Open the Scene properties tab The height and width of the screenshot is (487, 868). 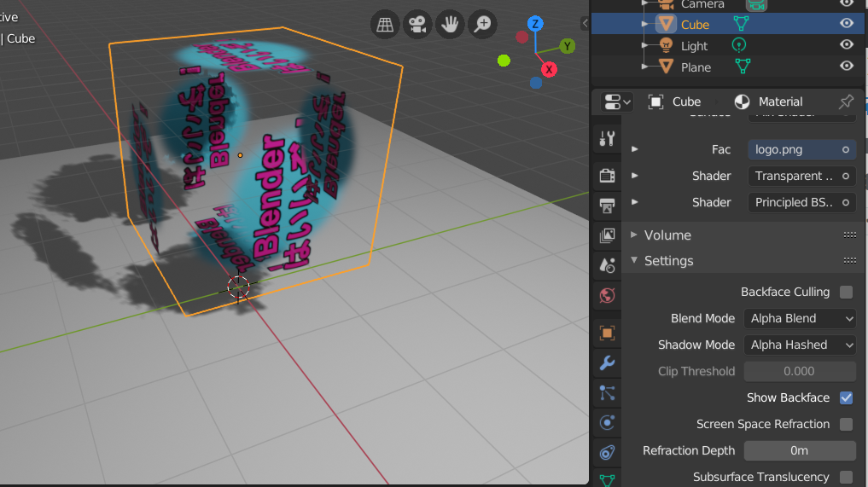(x=608, y=265)
